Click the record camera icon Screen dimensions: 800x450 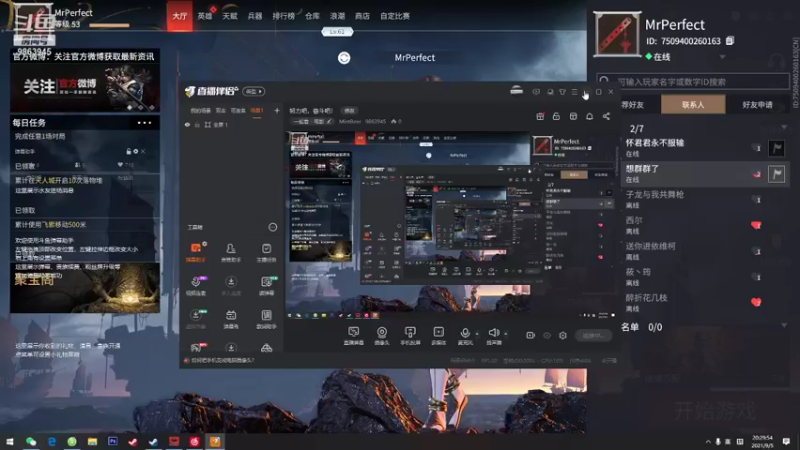pos(531,335)
